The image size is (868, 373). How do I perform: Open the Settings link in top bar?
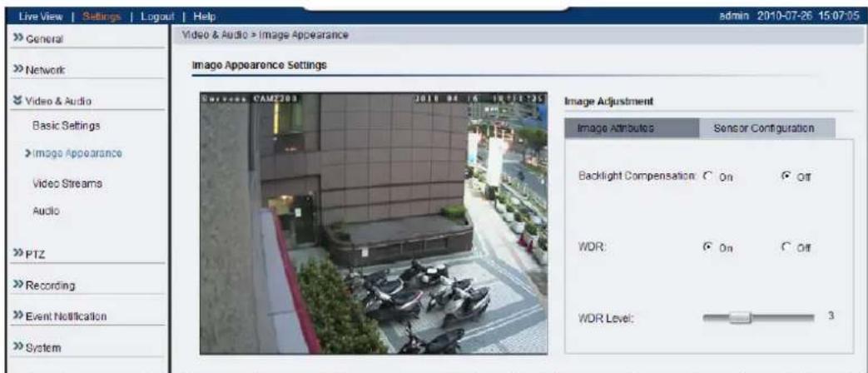click(x=102, y=17)
